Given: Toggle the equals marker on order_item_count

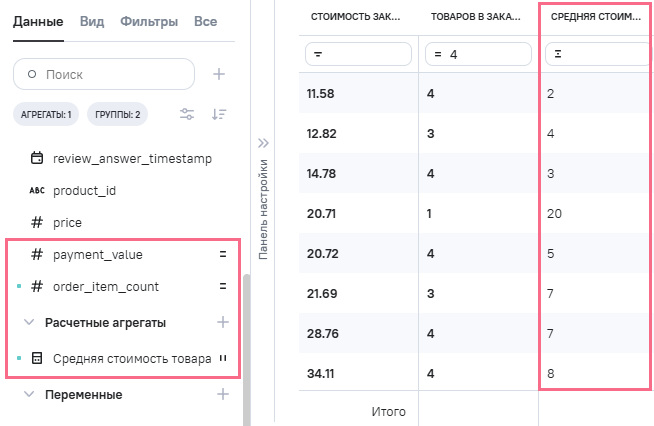Looking at the screenshot, I should tap(223, 287).
